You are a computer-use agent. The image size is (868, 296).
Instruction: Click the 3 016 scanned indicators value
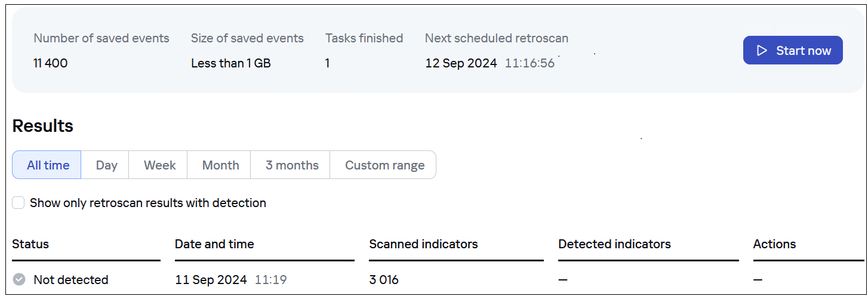(x=384, y=280)
